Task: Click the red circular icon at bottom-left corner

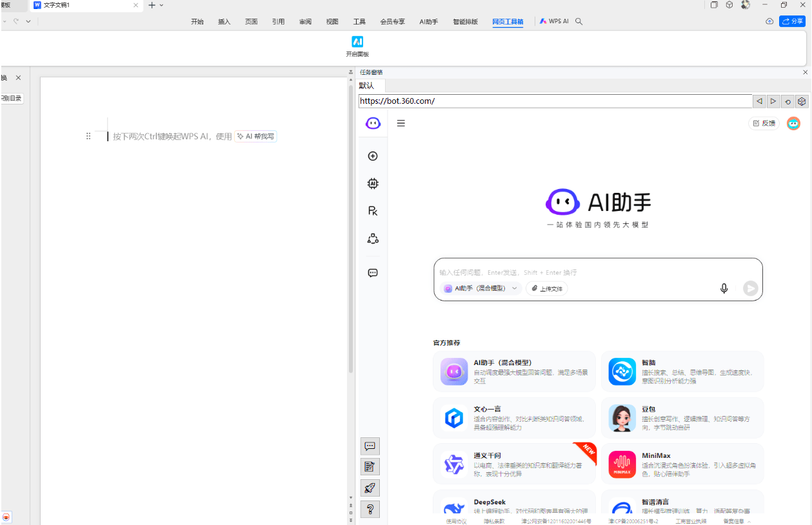Action: [x=6, y=517]
